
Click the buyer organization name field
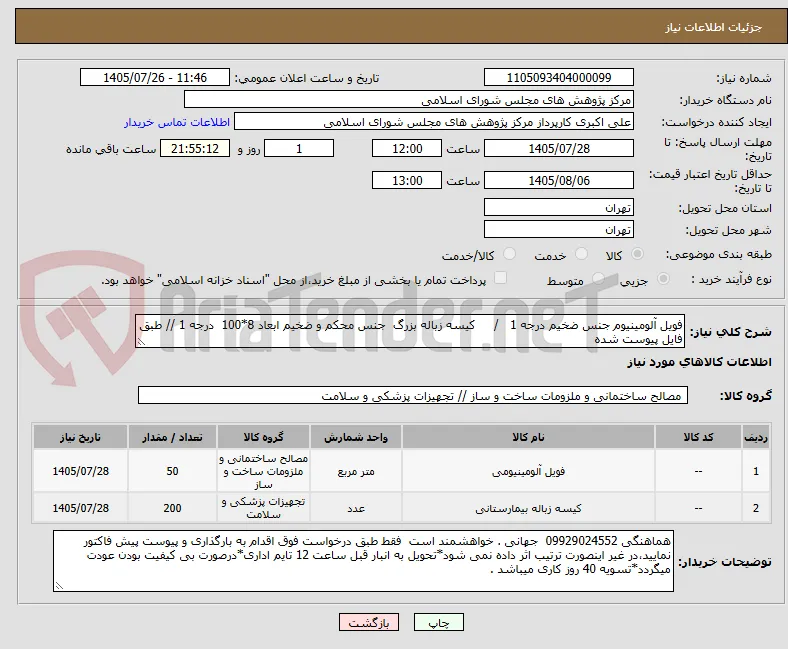409,100
